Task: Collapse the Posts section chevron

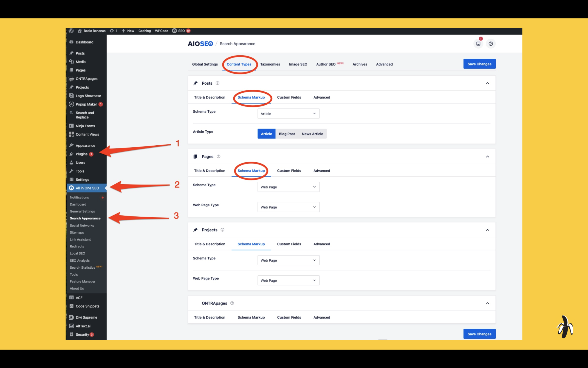Action: (x=487, y=83)
